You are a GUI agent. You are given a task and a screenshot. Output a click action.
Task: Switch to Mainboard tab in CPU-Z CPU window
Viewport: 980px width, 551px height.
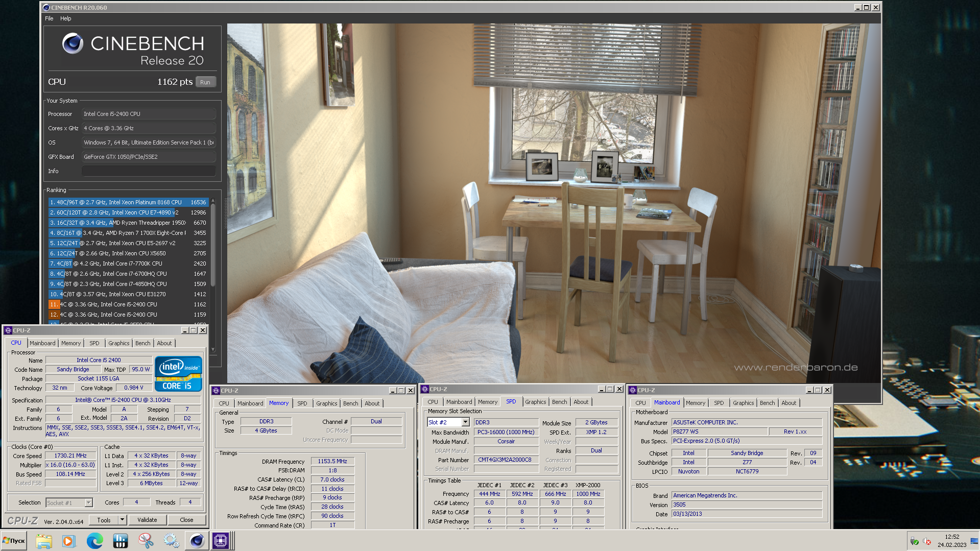click(42, 343)
